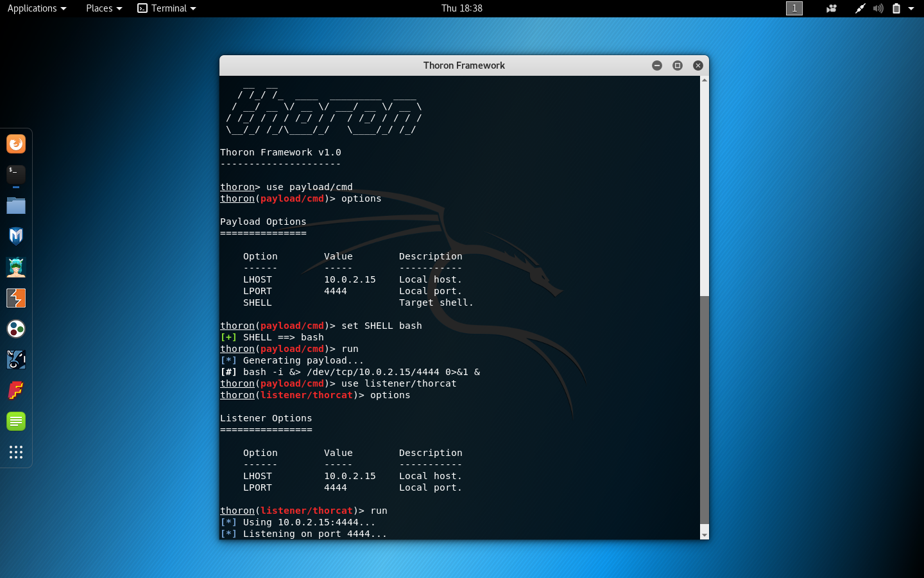The width and height of the screenshot is (924, 578).
Task: Click the payload LHOST value 10.0.2.15
Action: [350, 279]
